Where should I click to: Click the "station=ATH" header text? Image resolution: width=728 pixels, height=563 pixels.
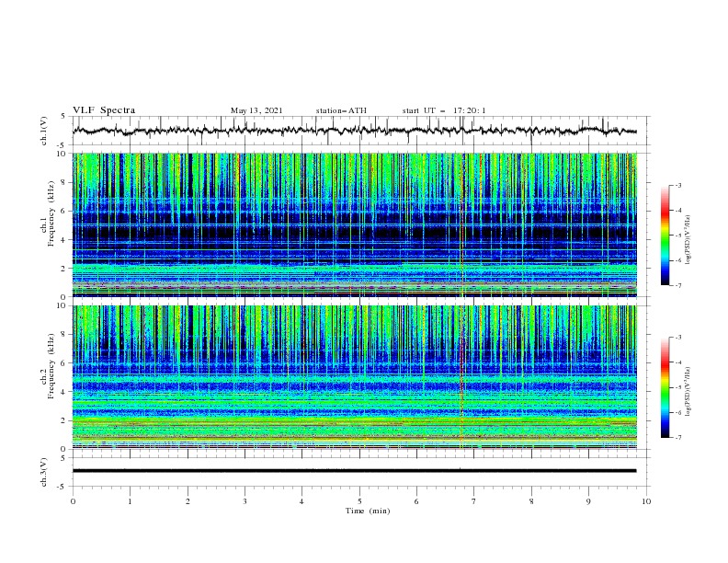click(x=341, y=110)
